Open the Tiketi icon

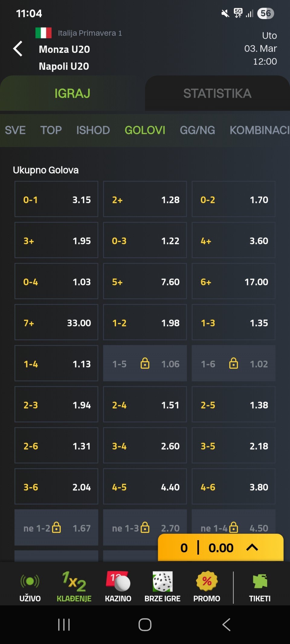point(260,582)
